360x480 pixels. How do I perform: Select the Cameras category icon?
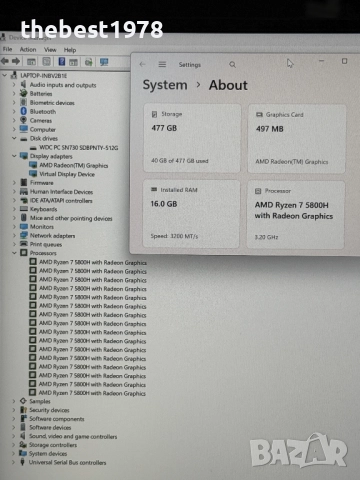click(x=23, y=120)
